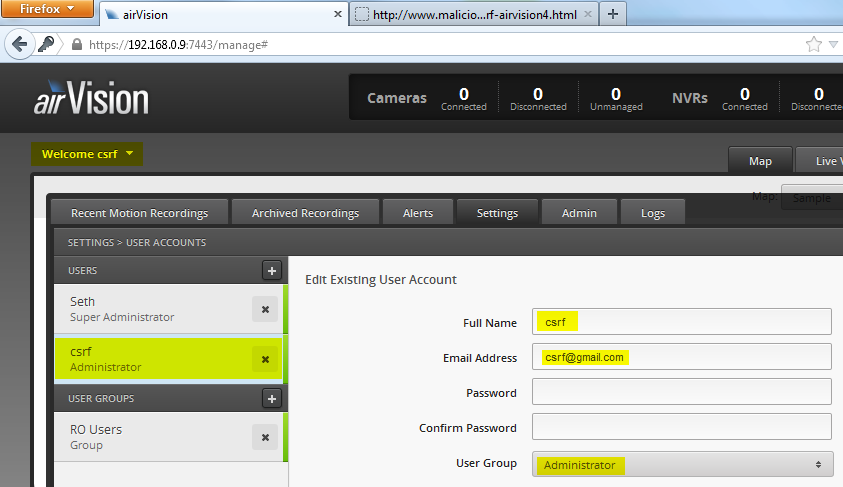Open the history dropdown arrow beside the star

833,45
